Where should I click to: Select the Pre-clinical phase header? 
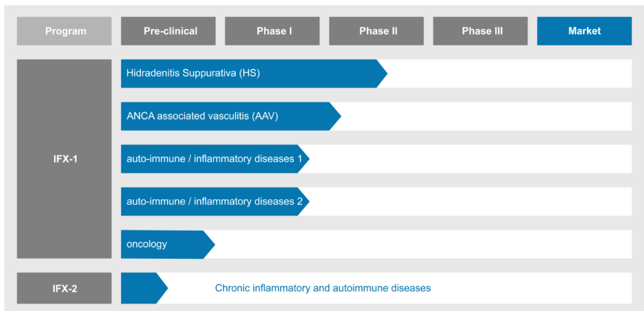168,30
